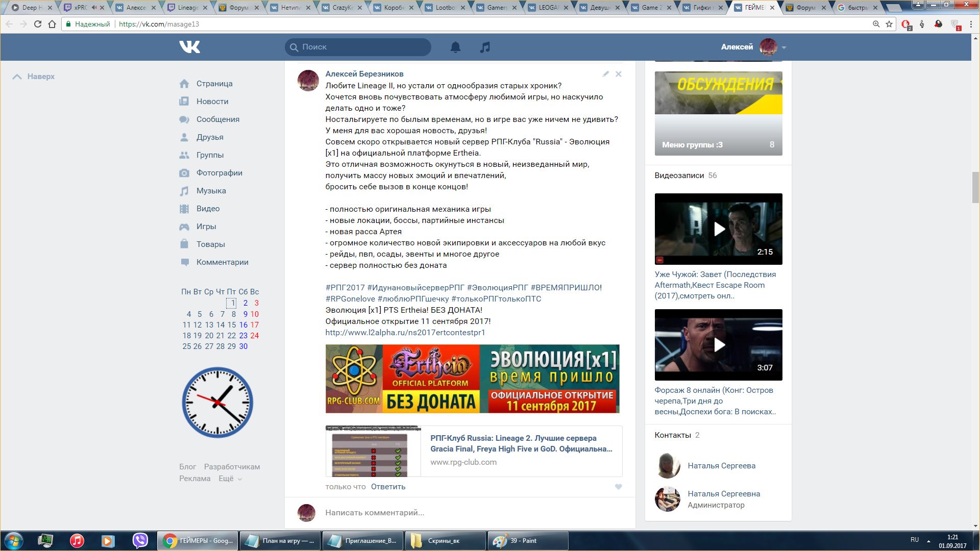Click hashtag #ВРЕМЯПРИШЛО!

click(x=566, y=288)
